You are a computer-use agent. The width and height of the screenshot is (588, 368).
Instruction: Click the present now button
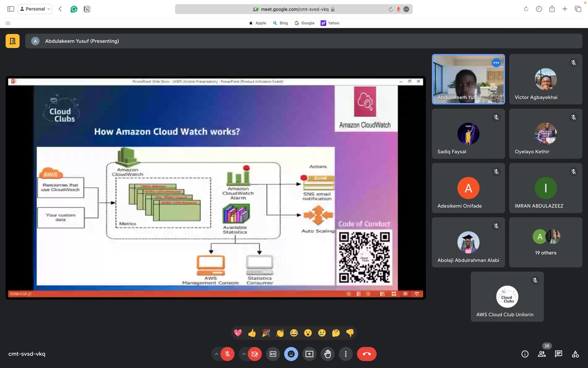(x=309, y=354)
